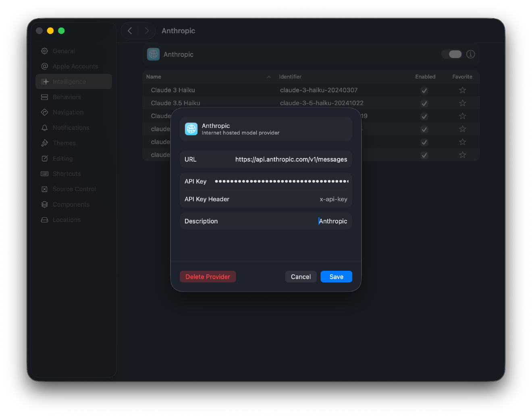Click the Anthropic provider globe icon
This screenshot has height=417, width=532.
(x=153, y=54)
